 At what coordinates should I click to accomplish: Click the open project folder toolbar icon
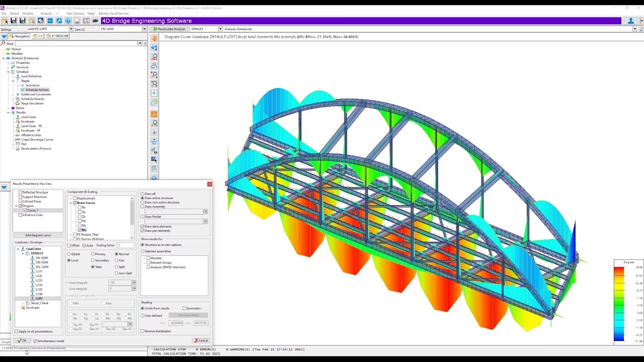coord(5,21)
